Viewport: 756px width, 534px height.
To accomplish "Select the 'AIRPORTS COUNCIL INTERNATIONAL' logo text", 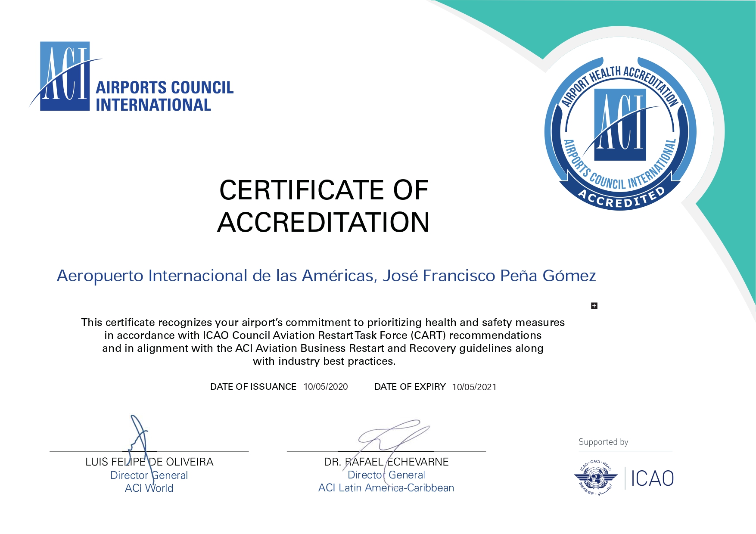I will [165, 96].
